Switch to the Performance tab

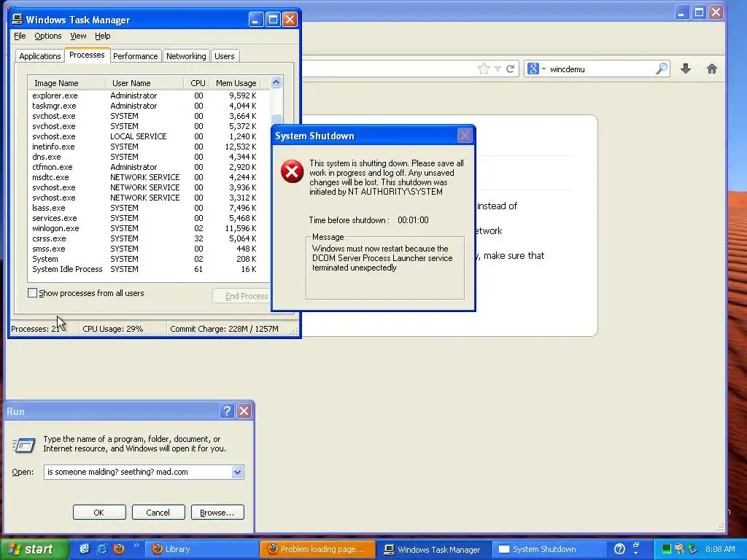click(x=135, y=56)
